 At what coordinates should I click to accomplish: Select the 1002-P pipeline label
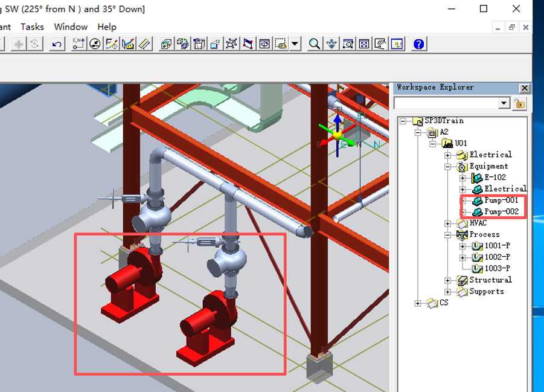[497, 257]
